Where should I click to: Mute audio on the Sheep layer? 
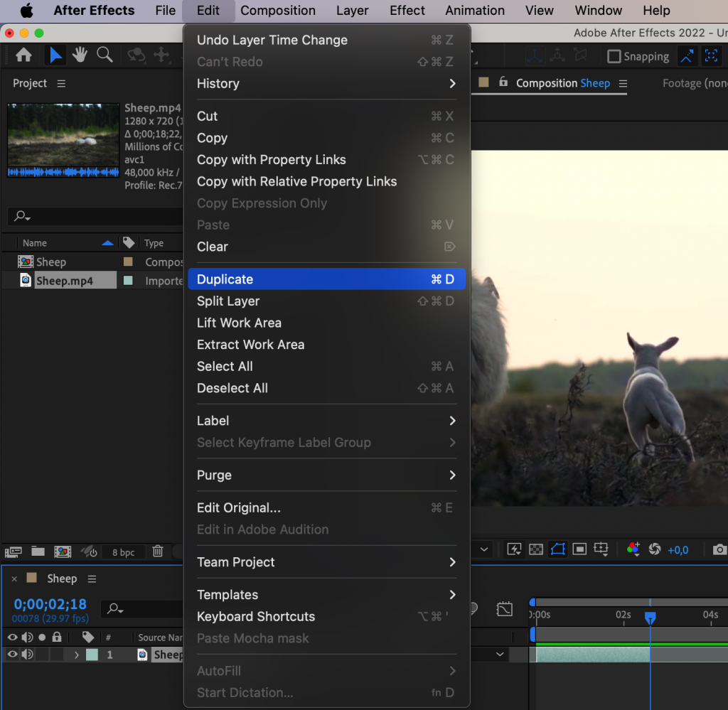[26, 654]
